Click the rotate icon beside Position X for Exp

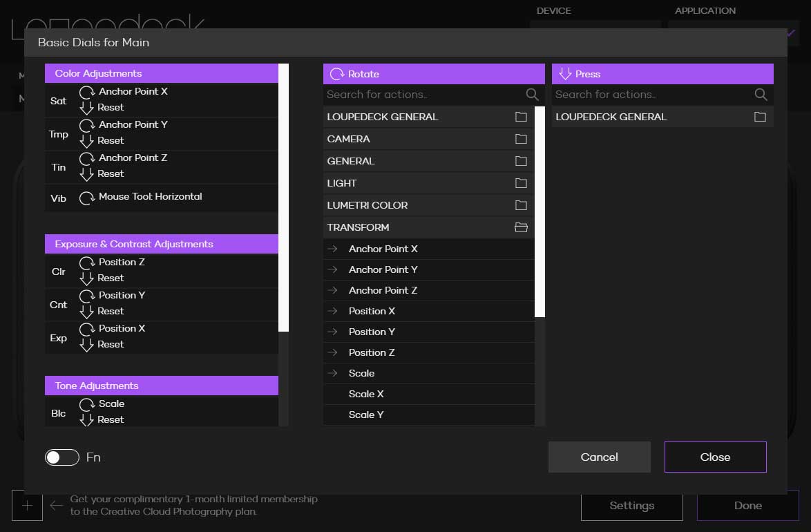pyautogui.click(x=87, y=329)
